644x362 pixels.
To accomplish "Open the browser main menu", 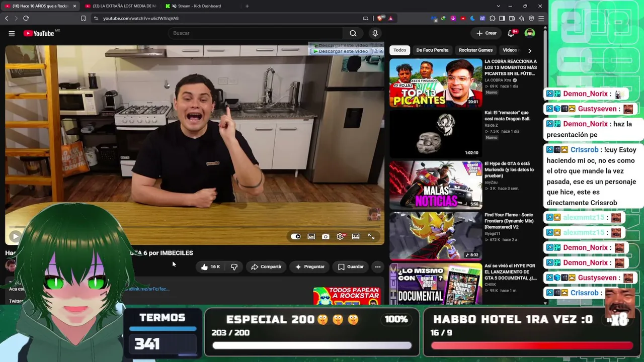I will click(x=541, y=18).
